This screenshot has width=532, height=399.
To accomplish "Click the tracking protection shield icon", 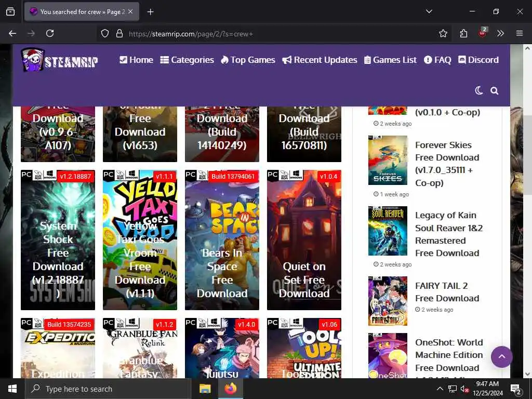I will tap(105, 34).
